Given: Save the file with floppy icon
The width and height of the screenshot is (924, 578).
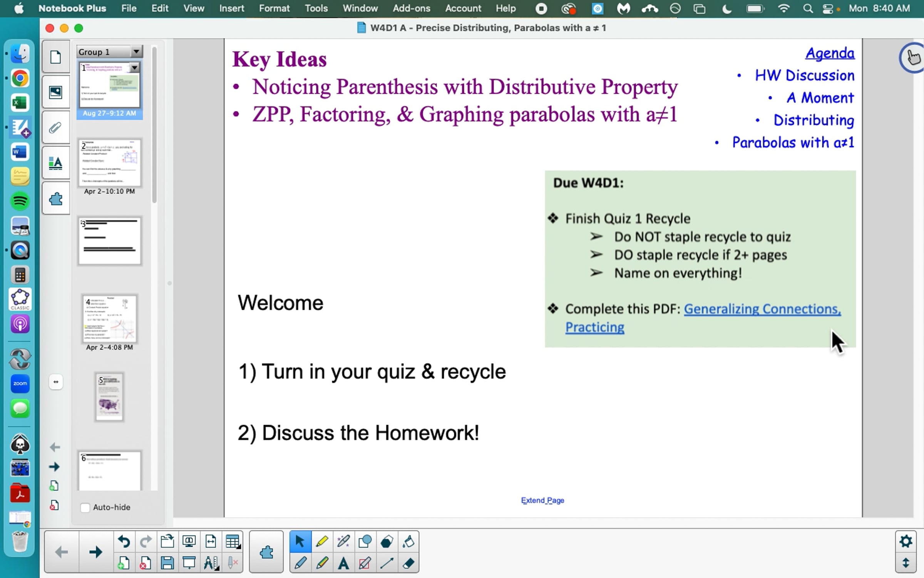Looking at the screenshot, I should pos(167,563).
